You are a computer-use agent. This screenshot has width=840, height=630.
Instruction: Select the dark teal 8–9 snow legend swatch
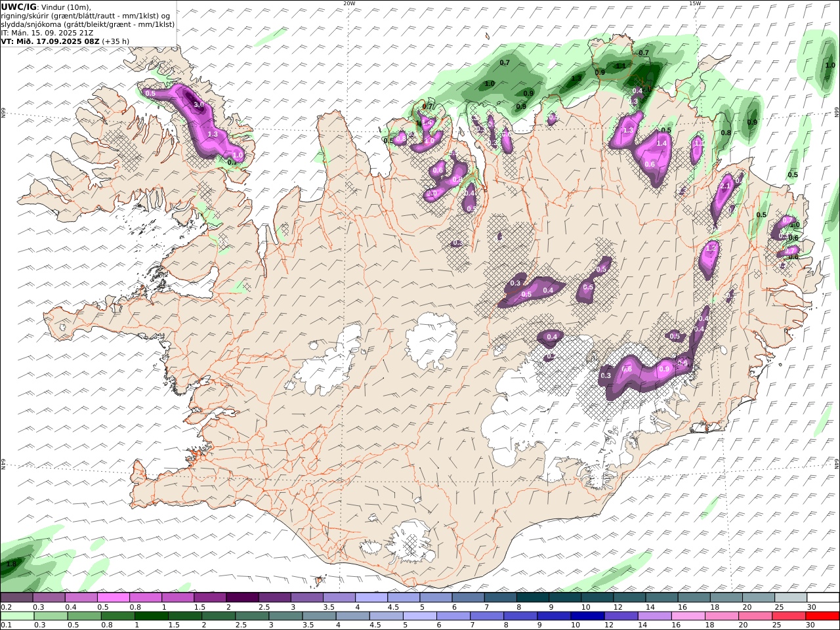pyautogui.click(x=532, y=597)
